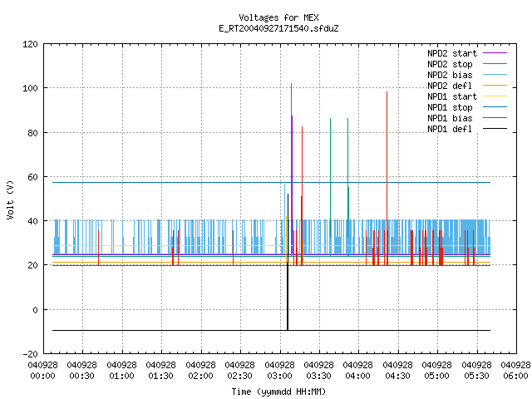Click the flat black NPD1 defl line at -10 V
532x399 pixels.
pyautogui.click(x=271, y=331)
